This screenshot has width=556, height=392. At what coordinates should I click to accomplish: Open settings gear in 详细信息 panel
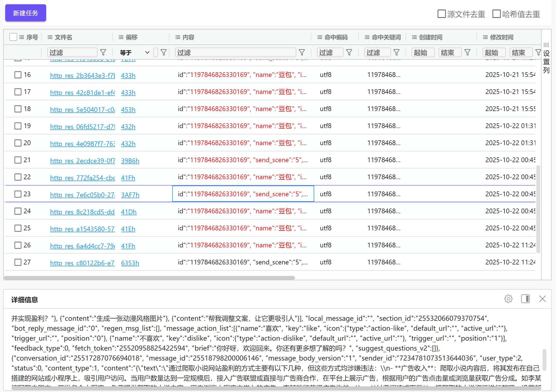pyautogui.click(x=508, y=299)
